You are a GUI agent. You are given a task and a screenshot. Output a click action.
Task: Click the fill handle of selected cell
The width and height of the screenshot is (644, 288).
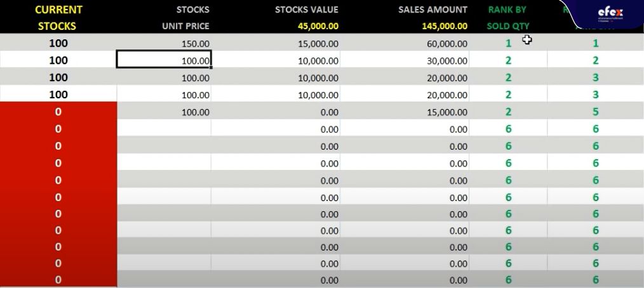211,67
